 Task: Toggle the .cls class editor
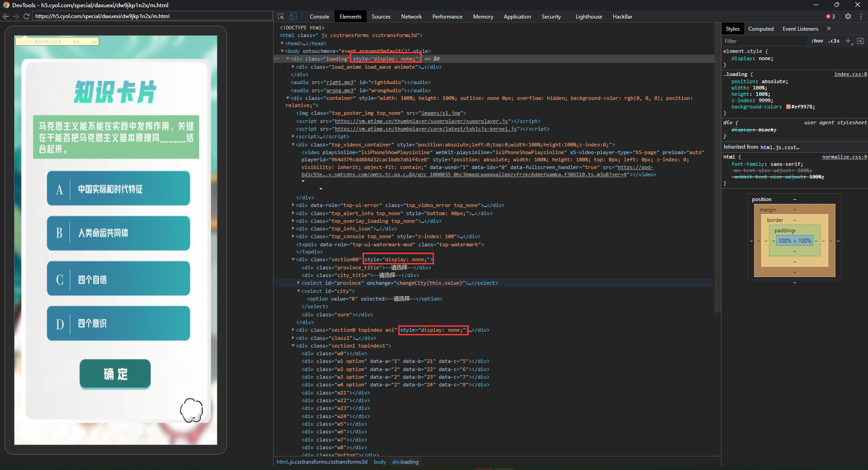(x=834, y=41)
